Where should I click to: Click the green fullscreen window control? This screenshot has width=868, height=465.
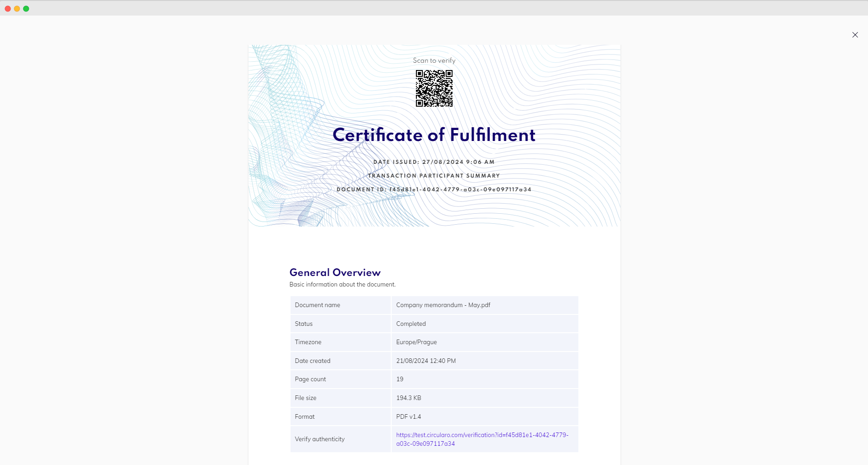(26, 8)
